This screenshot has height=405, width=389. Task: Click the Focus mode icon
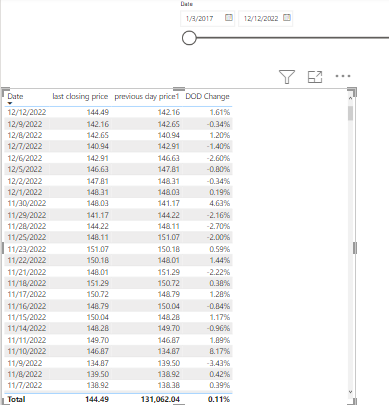click(315, 77)
